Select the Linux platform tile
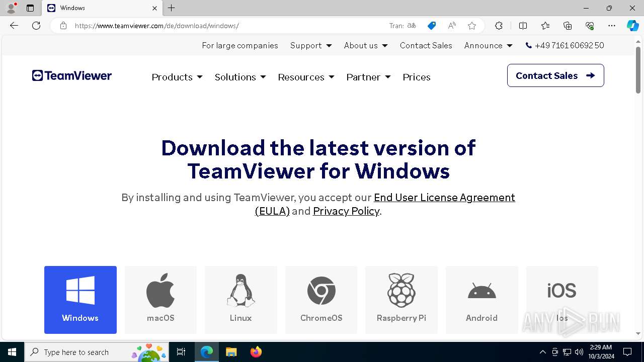The height and width of the screenshot is (362, 644). click(x=241, y=300)
